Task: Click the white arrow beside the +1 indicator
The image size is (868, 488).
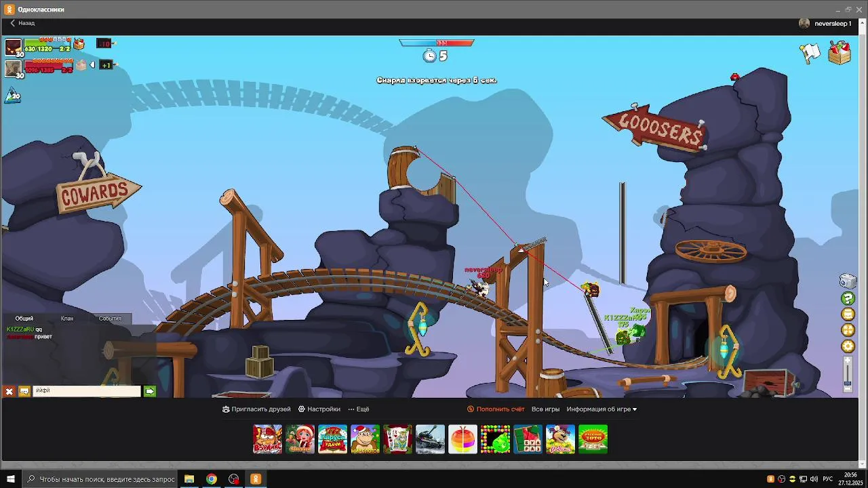Action: 92,65
